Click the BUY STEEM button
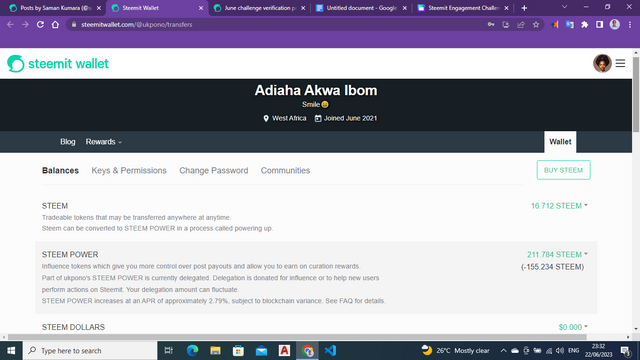 [563, 170]
